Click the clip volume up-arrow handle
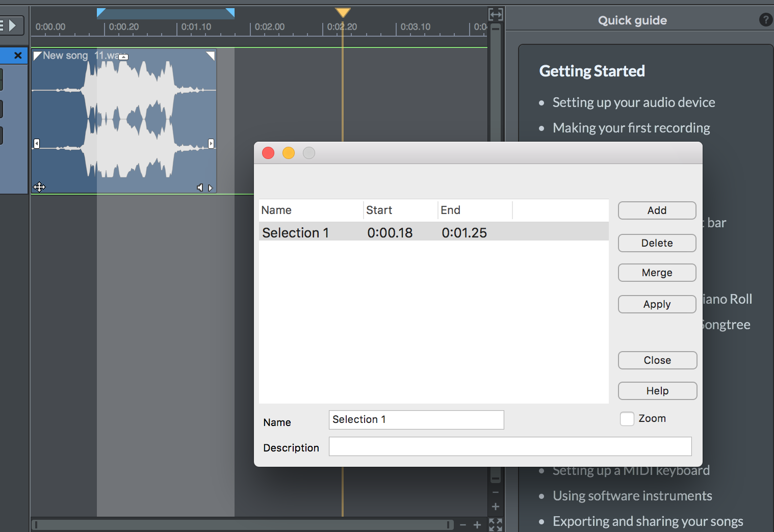This screenshot has height=532, width=774. (x=123, y=57)
